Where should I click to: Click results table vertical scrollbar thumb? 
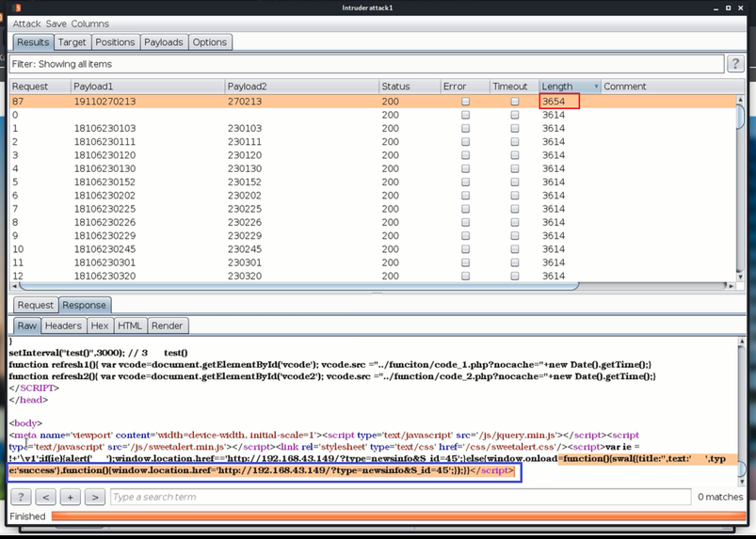point(740,116)
